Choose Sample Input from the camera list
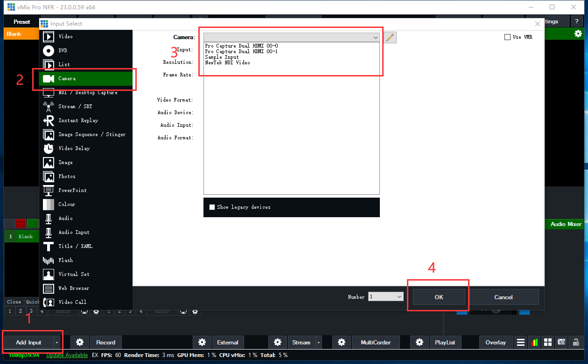This screenshot has height=364, width=588. tap(222, 57)
